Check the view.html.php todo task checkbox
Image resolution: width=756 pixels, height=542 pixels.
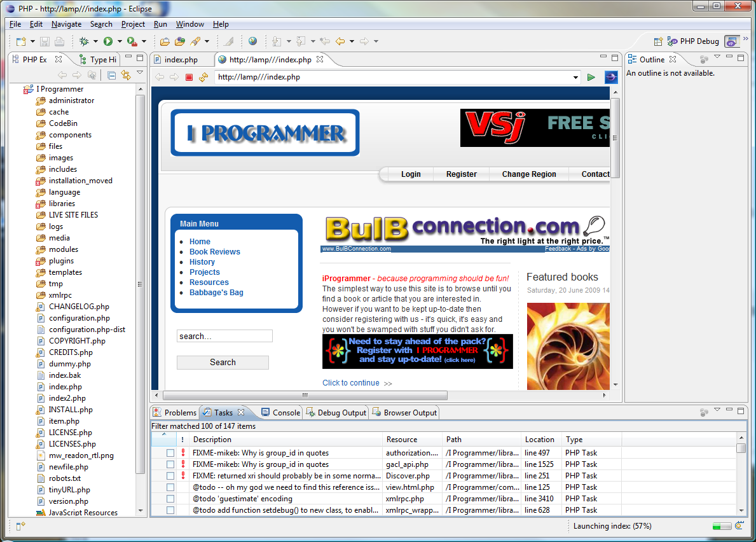click(x=170, y=487)
